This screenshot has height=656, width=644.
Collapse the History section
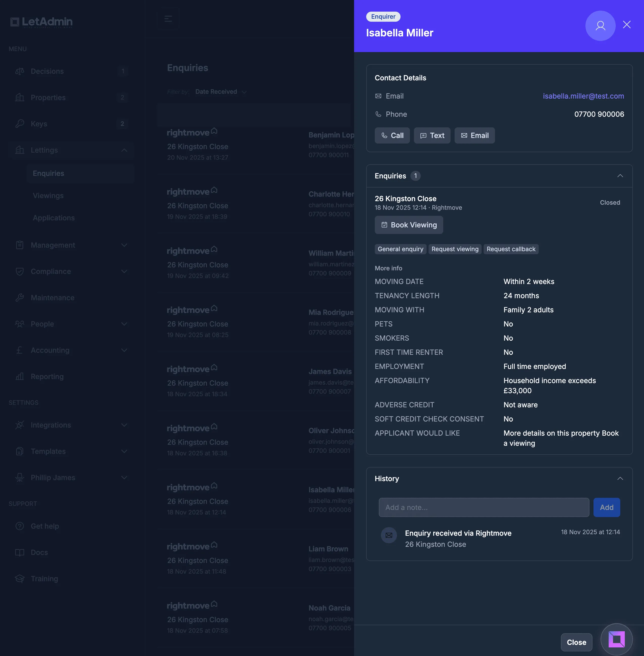pyautogui.click(x=620, y=478)
